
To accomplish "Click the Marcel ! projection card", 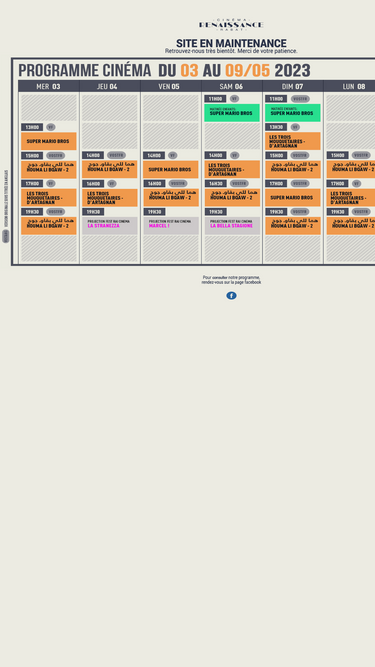I will tap(171, 225).
